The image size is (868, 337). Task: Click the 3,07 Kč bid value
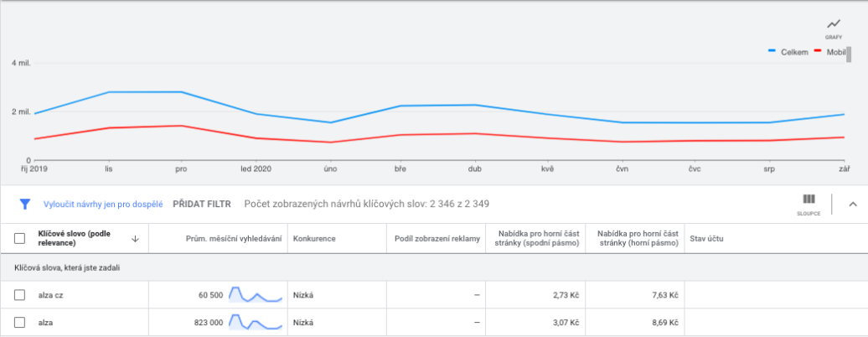click(565, 323)
